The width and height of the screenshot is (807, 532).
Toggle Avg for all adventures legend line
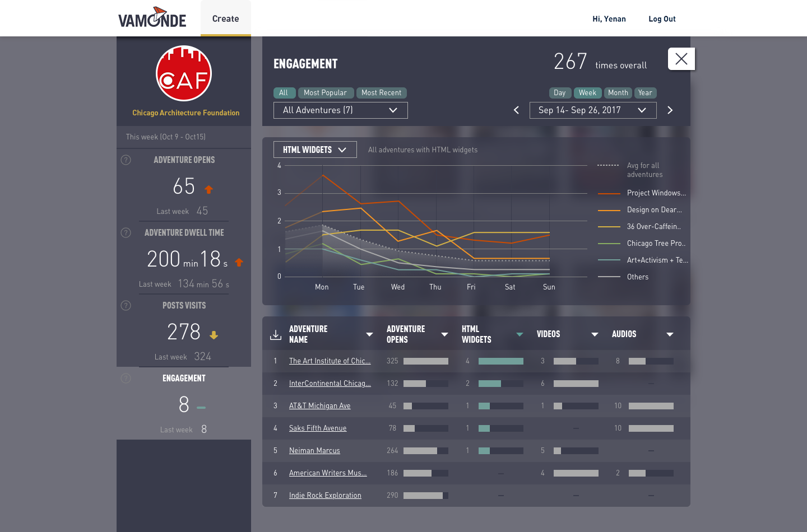608,165
